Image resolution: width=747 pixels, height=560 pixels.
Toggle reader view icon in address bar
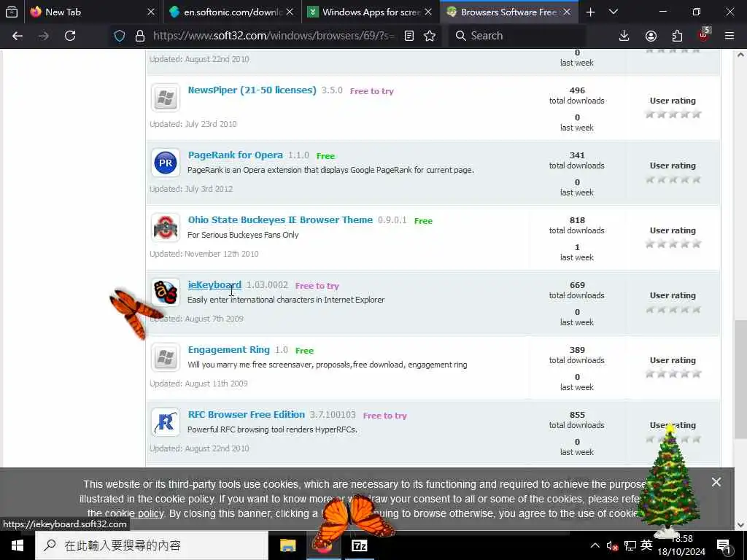click(409, 36)
